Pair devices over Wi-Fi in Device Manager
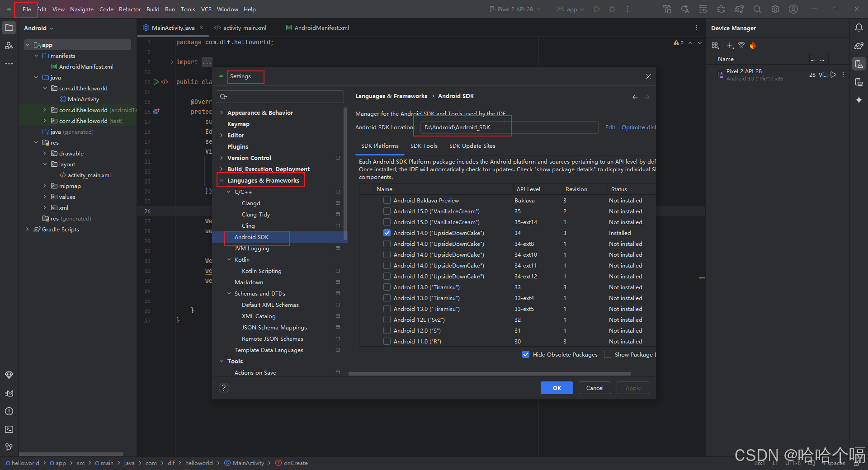This screenshot has height=470, width=868. click(x=741, y=45)
